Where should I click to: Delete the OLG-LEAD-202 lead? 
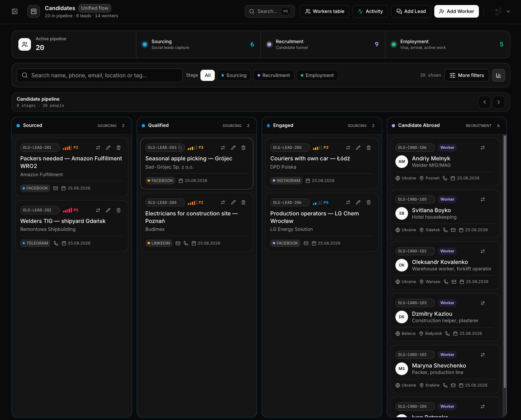(x=119, y=210)
